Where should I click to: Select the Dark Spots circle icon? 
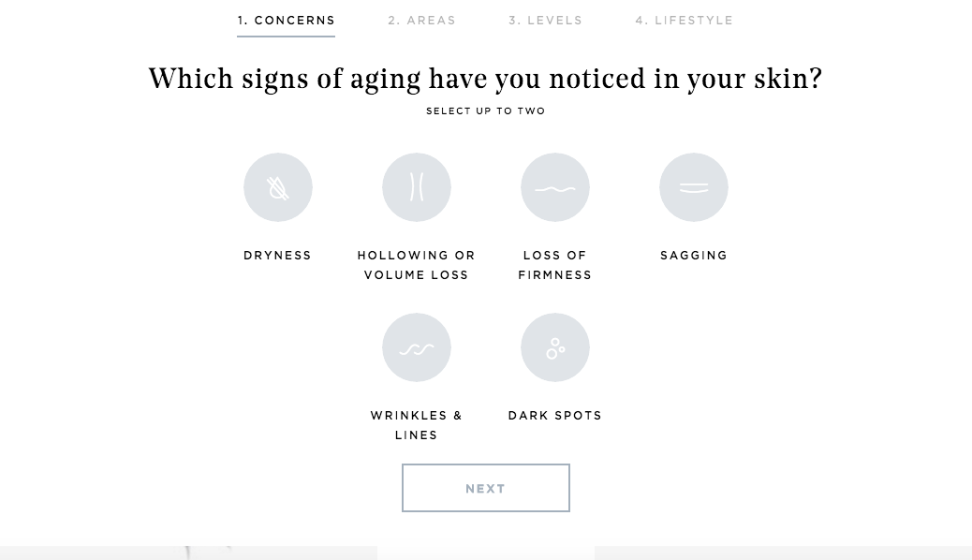tap(555, 347)
